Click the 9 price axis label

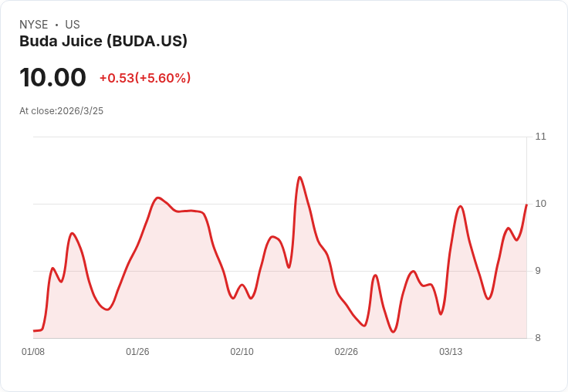coord(538,271)
